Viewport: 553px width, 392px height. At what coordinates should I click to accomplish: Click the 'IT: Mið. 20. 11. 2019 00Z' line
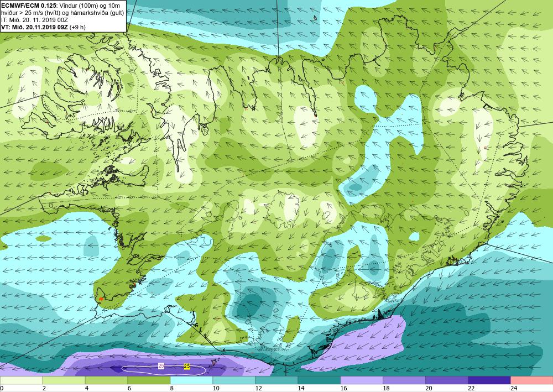(35, 20)
